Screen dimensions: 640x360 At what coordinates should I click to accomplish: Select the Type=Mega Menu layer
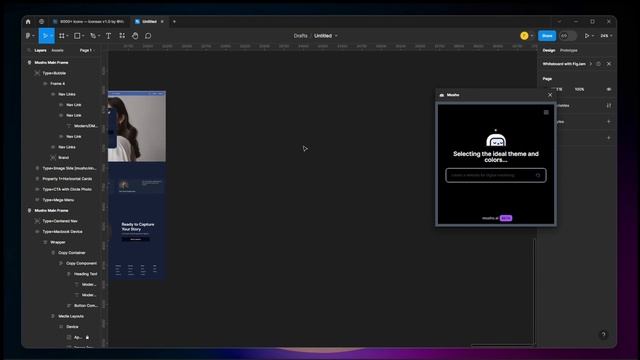58,200
